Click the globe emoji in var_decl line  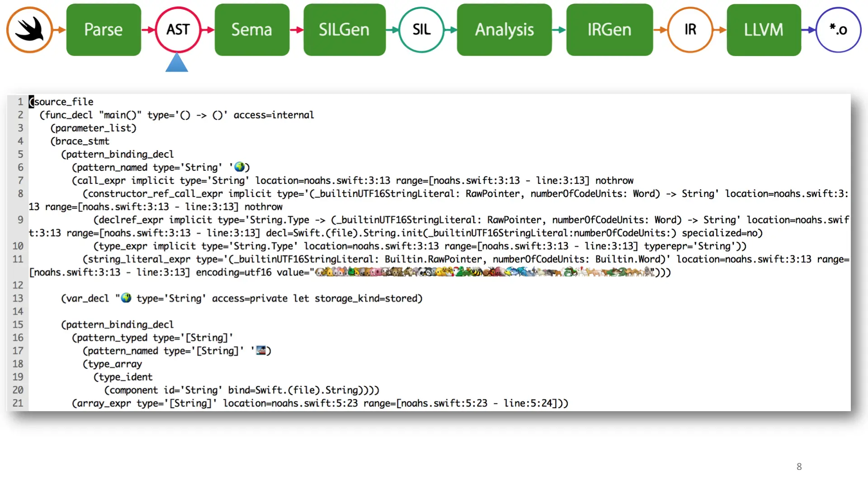click(126, 298)
